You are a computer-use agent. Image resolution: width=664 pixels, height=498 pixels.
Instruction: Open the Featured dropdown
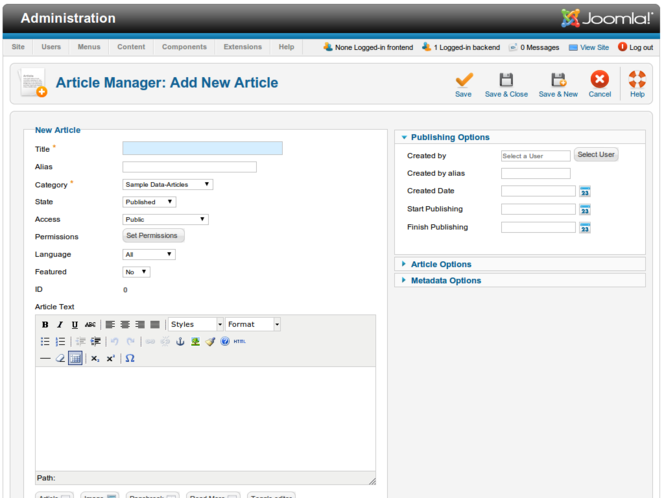(136, 272)
